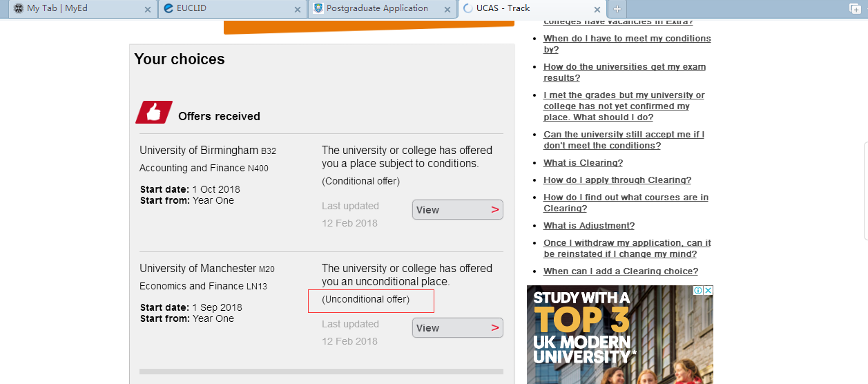Open the 'What is Clearing?' link

pyautogui.click(x=583, y=163)
